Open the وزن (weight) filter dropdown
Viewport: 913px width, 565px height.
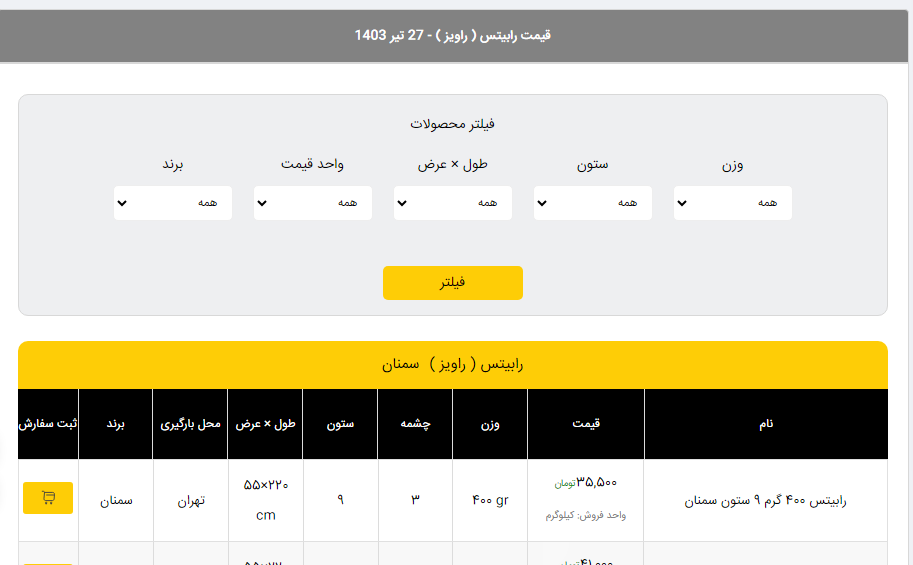click(732, 203)
